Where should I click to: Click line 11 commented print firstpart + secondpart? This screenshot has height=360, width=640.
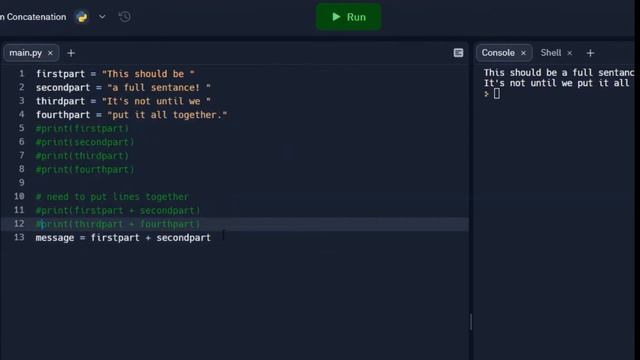coord(118,210)
